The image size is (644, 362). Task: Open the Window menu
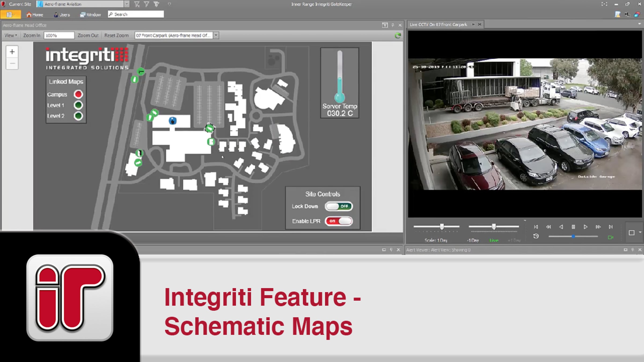click(x=90, y=15)
